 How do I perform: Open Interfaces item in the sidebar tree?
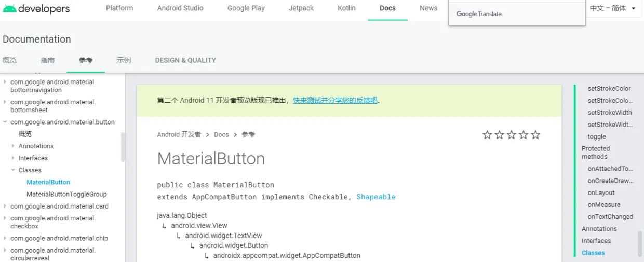coord(33,158)
